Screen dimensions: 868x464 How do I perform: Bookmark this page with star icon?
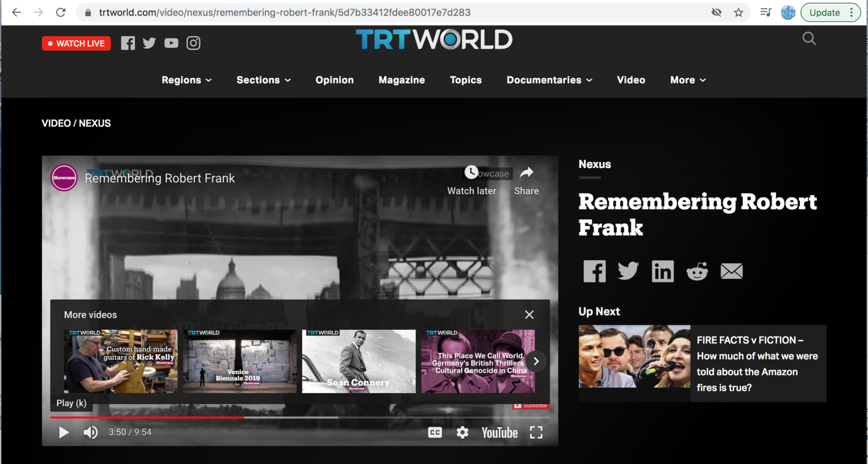[738, 13]
